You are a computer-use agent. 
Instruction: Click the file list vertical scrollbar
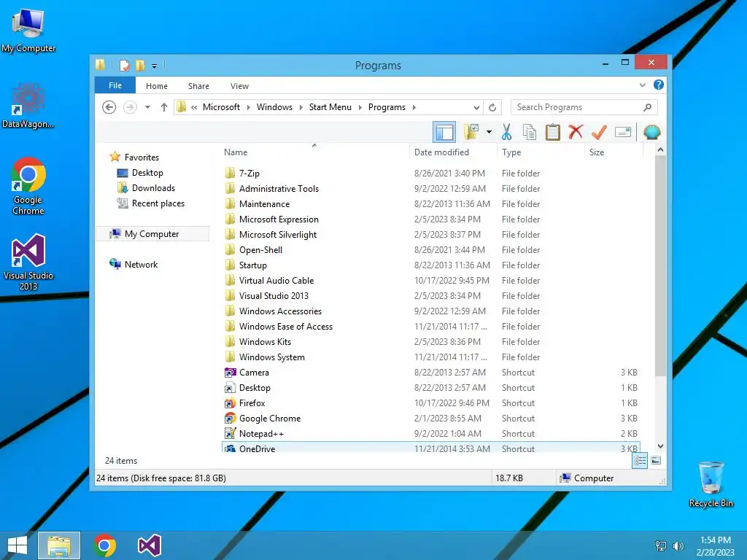pyautogui.click(x=660, y=265)
